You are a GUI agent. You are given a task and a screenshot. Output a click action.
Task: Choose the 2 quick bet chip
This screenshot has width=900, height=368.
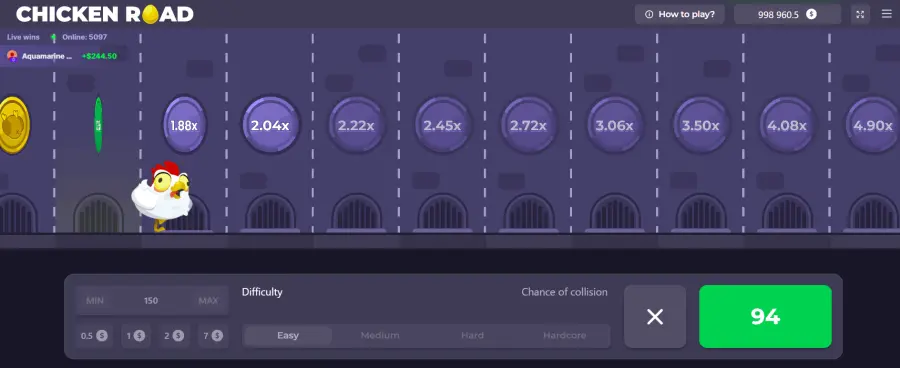click(x=174, y=336)
